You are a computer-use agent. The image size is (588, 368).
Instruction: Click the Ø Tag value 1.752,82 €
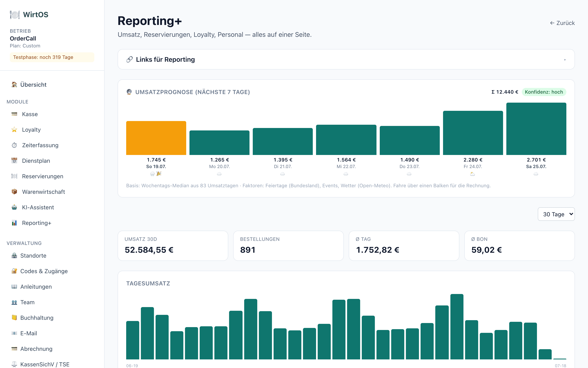pyautogui.click(x=377, y=250)
